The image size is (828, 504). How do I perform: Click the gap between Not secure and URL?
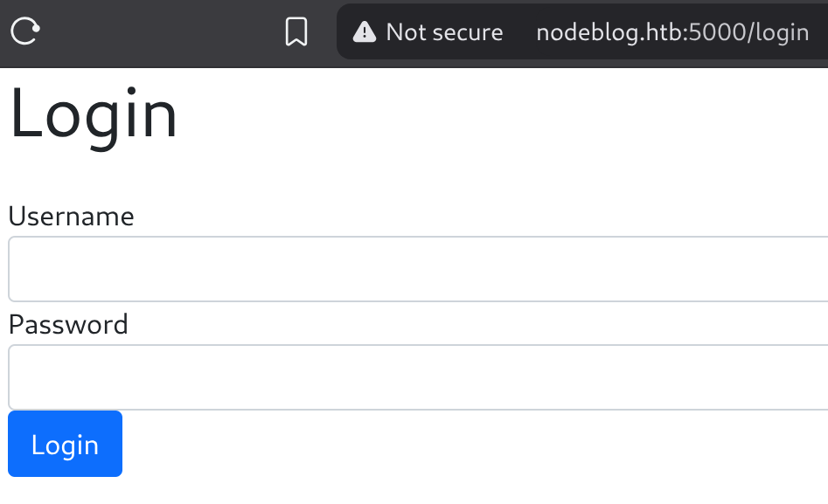[x=519, y=32]
